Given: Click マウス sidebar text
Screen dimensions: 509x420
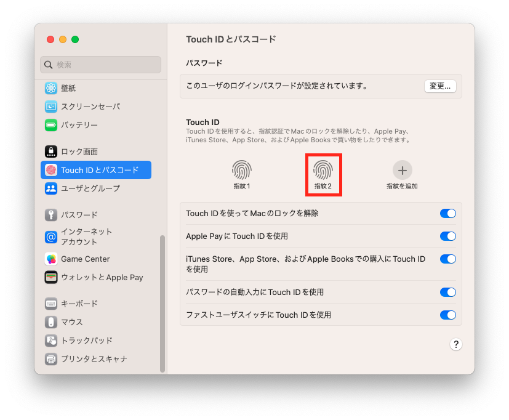Looking at the screenshot, I should pyautogui.click(x=72, y=322).
